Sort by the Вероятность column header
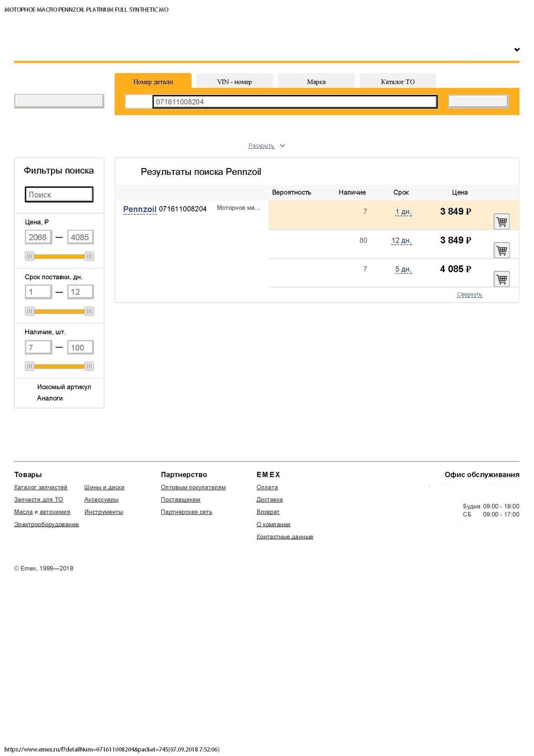Image resolution: width=534 pixels, height=756 pixels. pyautogui.click(x=292, y=192)
